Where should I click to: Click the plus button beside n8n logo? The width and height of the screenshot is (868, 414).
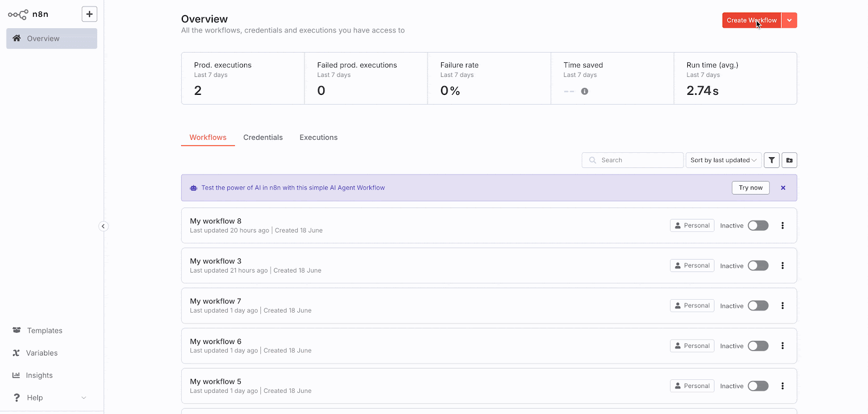point(90,14)
